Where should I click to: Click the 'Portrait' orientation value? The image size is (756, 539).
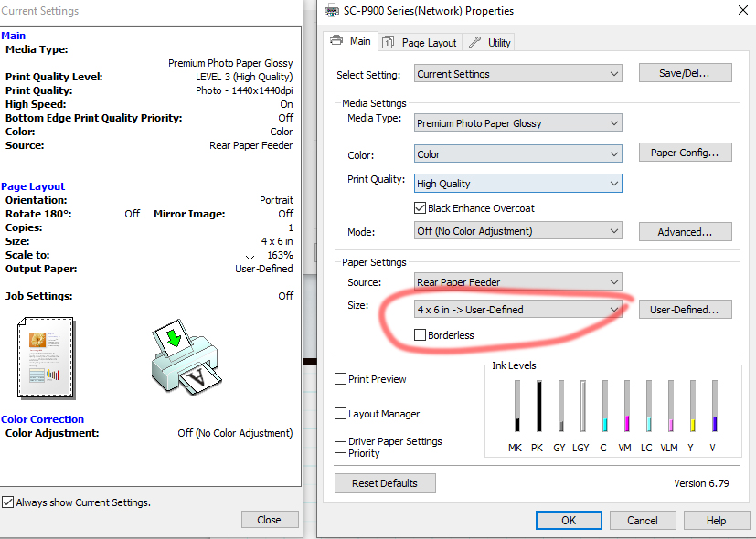[276, 200]
